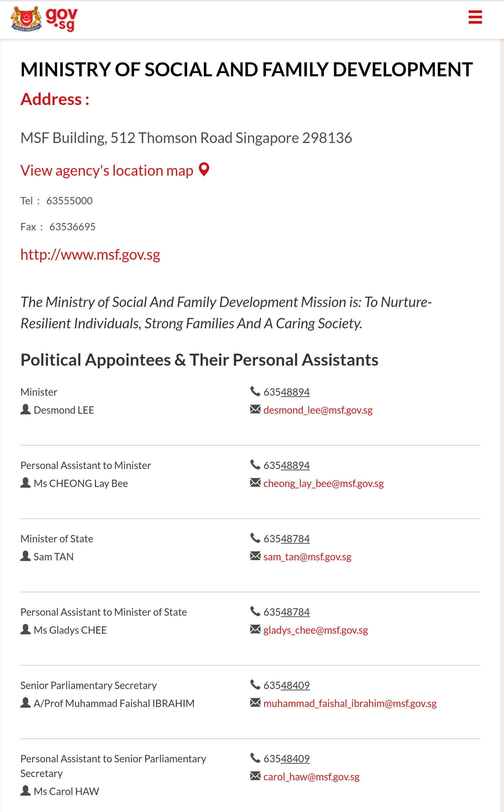Email sam_tan@msf.gov.sg

307,557
